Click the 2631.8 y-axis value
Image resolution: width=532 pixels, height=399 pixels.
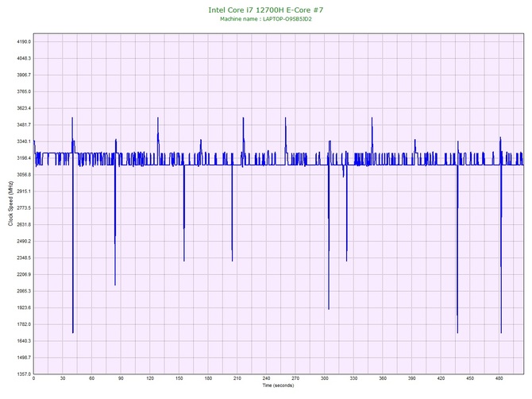24,225
